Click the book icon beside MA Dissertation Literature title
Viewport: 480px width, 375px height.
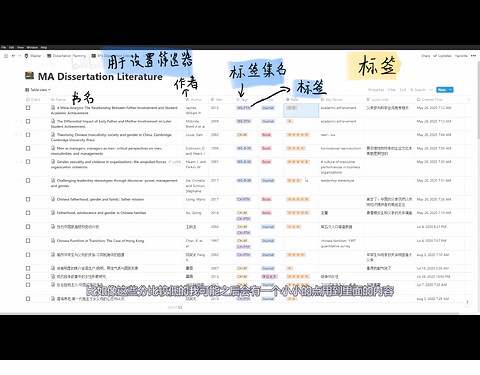tap(29, 76)
